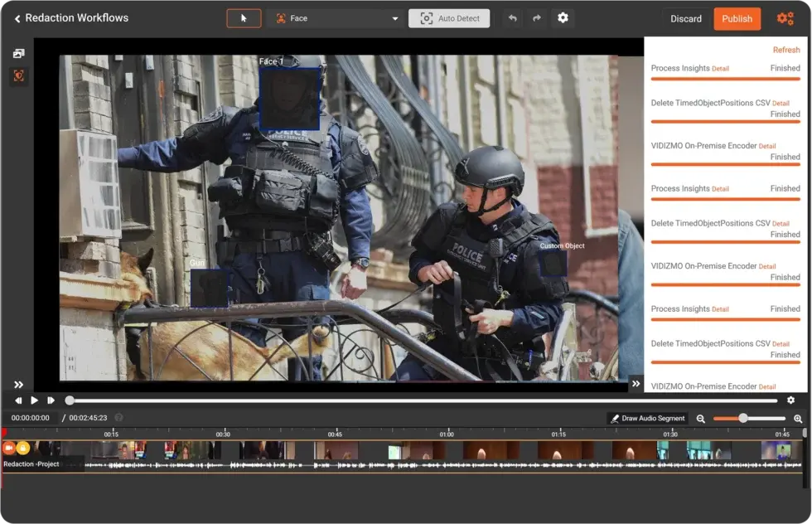Select the Face 1 redaction box
Image resolution: width=812 pixels, height=524 pixels.
click(290, 99)
